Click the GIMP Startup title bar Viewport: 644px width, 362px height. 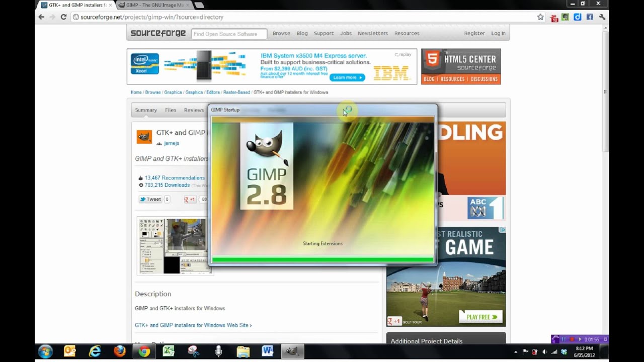[x=323, y=110]
